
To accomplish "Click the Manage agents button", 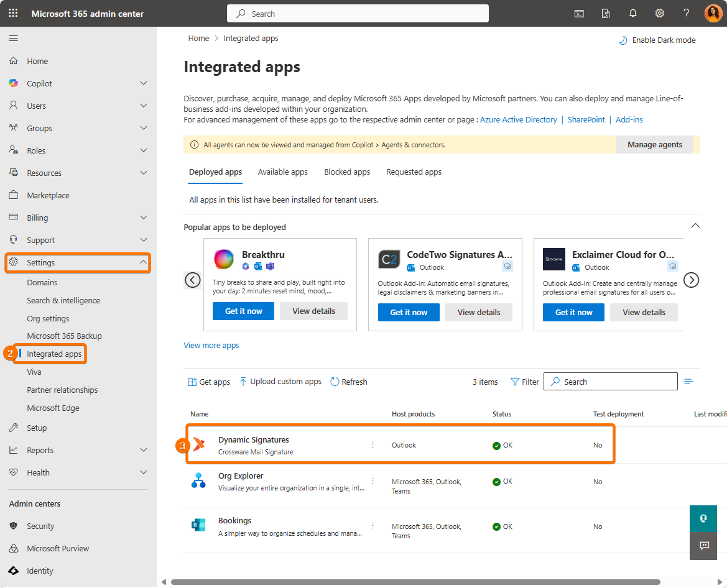I will click(654, 145).
